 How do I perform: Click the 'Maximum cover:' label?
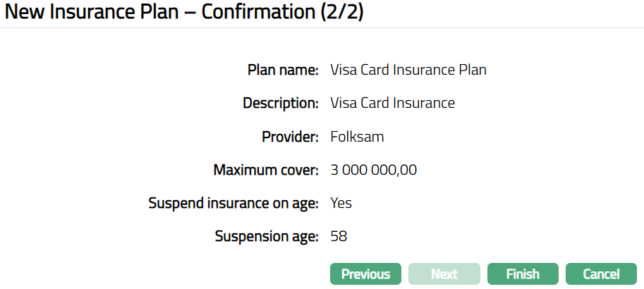[x=266, y=170]
